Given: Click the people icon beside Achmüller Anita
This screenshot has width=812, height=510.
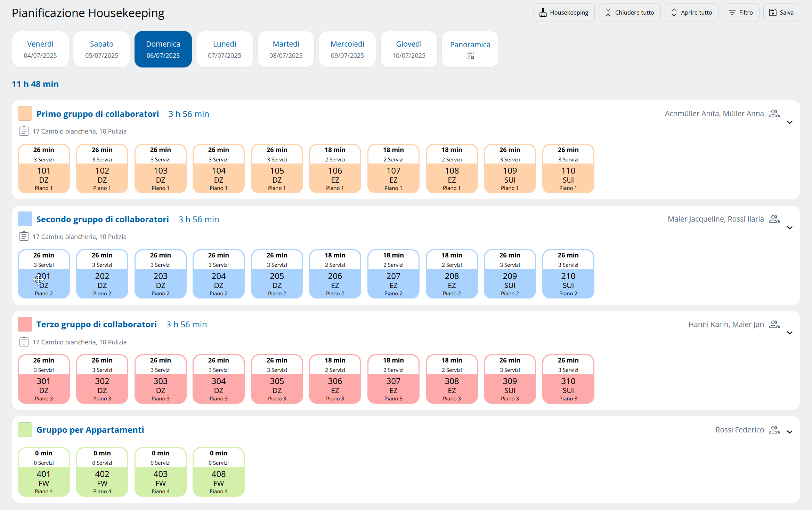Looking at the screenshot, I should click(774, 113).
